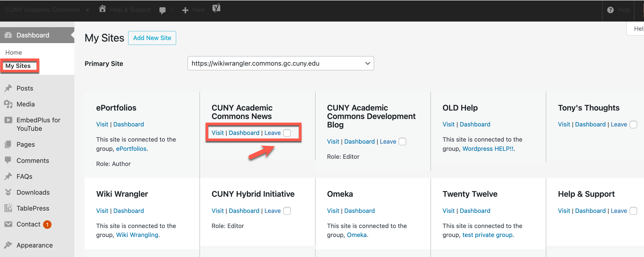The image size is (644, 257).
Task: Open Dashboard for Twenty Twelve
Action: (475, 211)
